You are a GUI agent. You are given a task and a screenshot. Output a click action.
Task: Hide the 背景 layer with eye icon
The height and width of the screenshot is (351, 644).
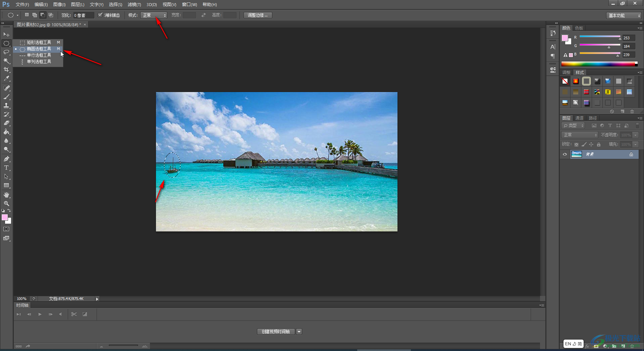pos(565,155)
